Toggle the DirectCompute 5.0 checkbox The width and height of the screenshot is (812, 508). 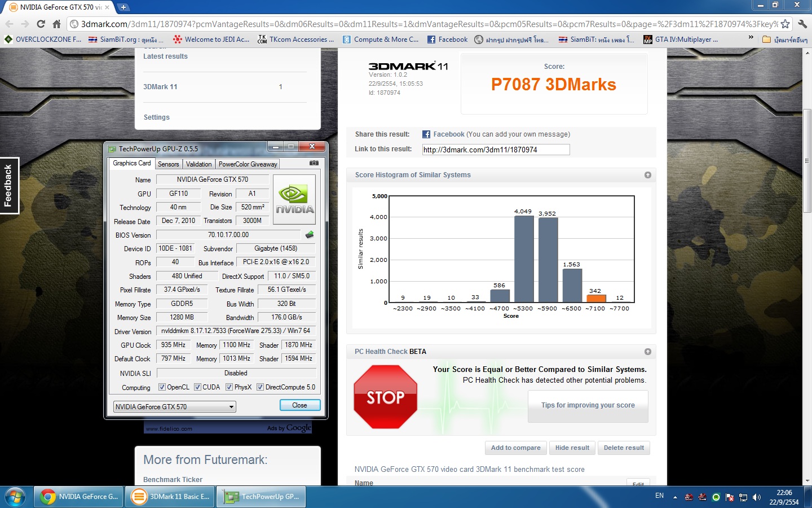click(260, 387)
